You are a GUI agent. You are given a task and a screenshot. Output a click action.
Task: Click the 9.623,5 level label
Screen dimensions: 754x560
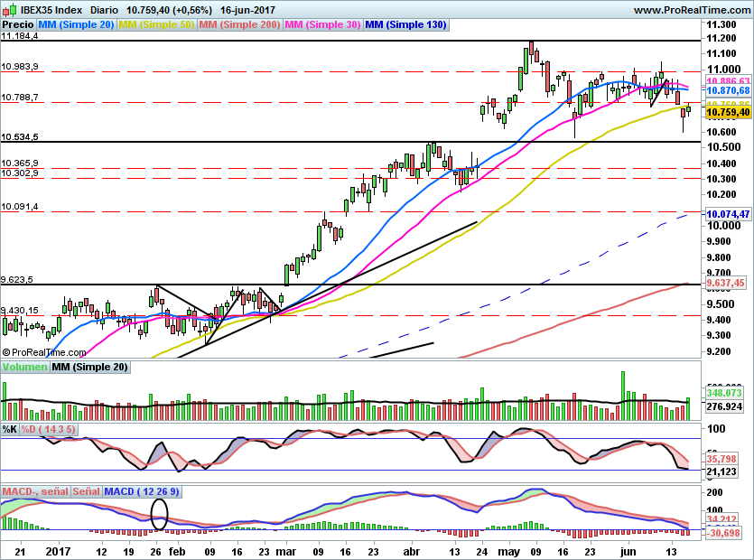tap(17, 280)
